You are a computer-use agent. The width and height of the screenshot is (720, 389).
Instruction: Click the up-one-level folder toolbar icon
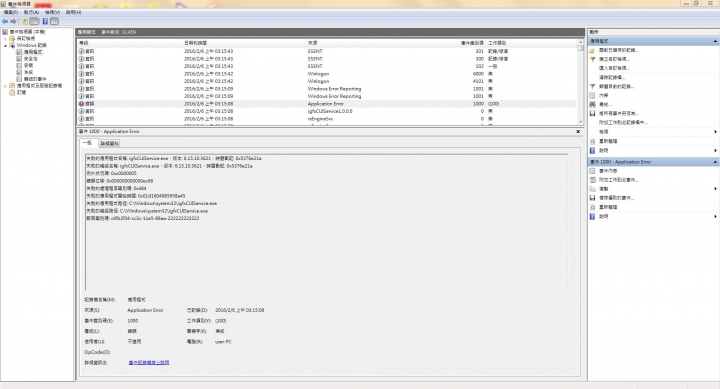click(x=25, y=22)
